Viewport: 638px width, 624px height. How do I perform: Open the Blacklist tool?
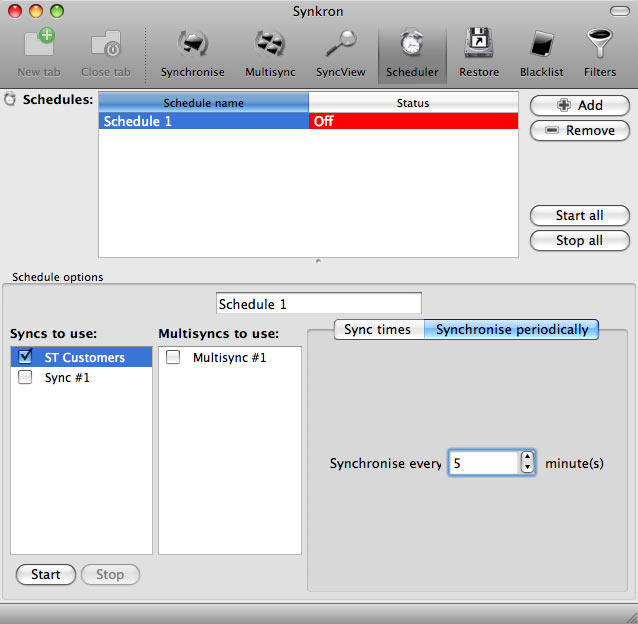542,53
